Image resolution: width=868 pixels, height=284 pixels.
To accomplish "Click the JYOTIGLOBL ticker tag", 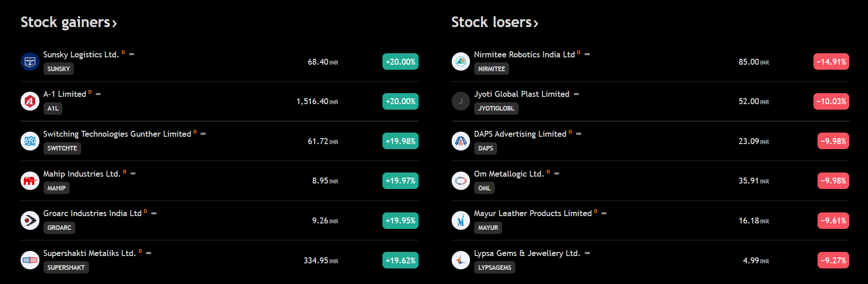I will (x=496, y=108).
